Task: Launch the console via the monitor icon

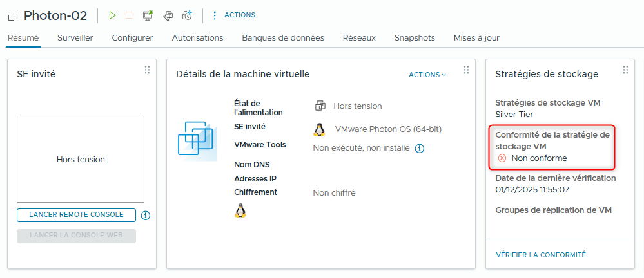Action: click(148, 15)
